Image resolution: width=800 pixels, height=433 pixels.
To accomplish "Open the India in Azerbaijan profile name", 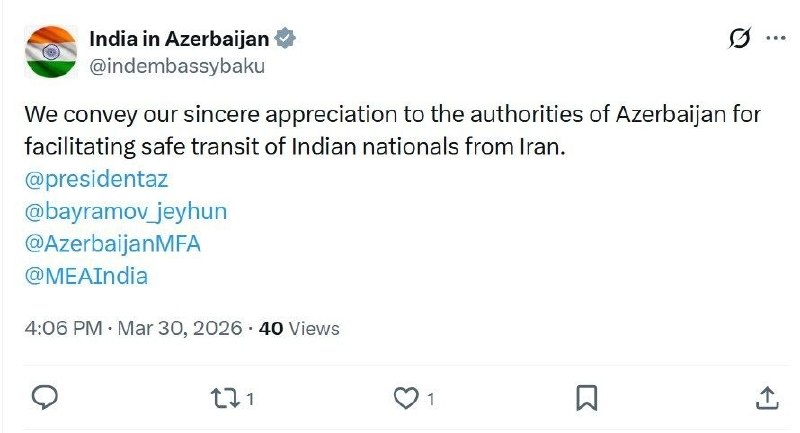I will coord(179,39).
